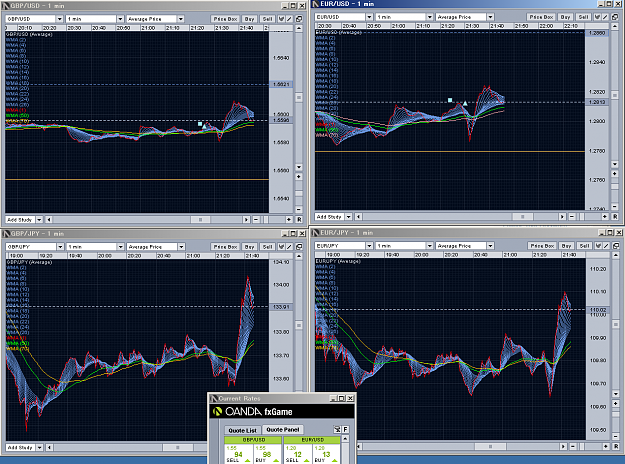
Task: Click the crosshair icon in GBP/JPY toolbar
Action: click(x=281, y=247)
